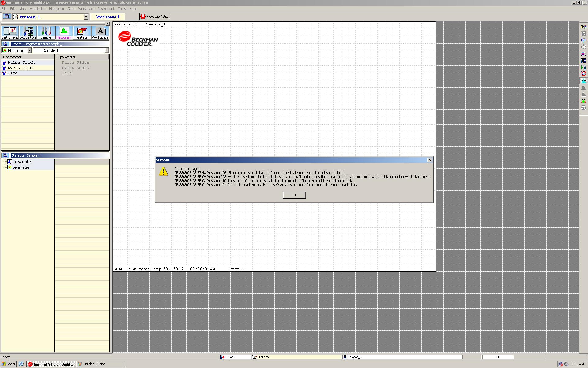Screen dimensions: 588x368
Task: Click the Sample_1 status bar entry
Action: tap(402, 357)
